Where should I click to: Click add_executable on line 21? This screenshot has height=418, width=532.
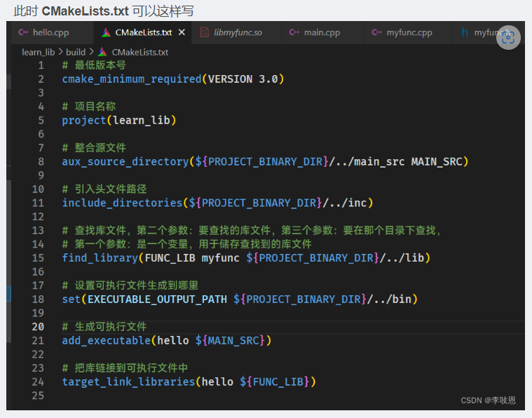click(107, 341)
